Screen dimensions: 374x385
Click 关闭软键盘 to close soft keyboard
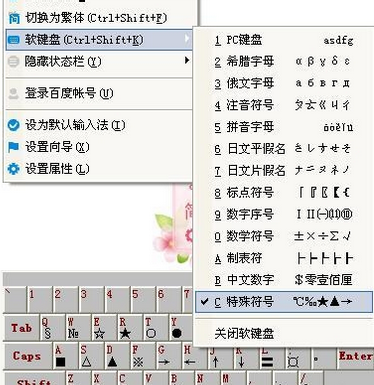284,333
